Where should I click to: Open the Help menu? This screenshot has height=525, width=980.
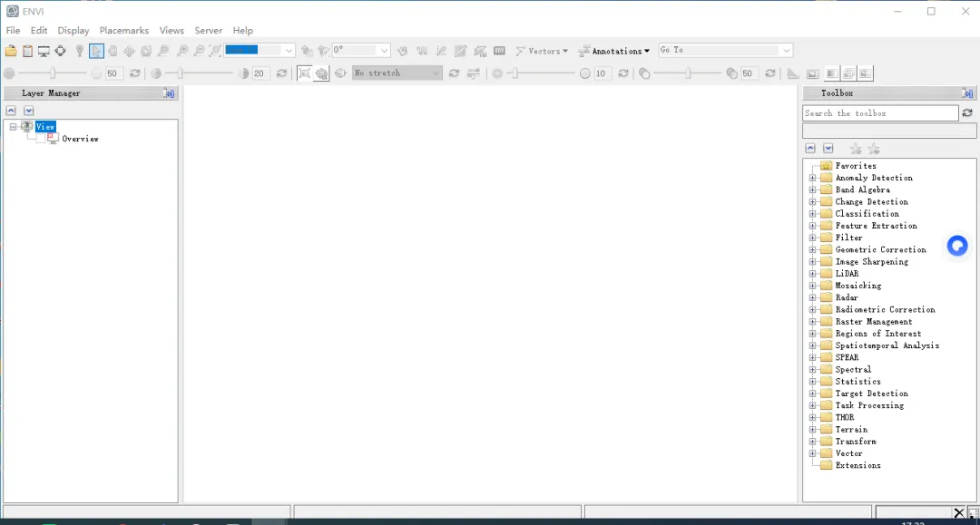click(242, 30)
